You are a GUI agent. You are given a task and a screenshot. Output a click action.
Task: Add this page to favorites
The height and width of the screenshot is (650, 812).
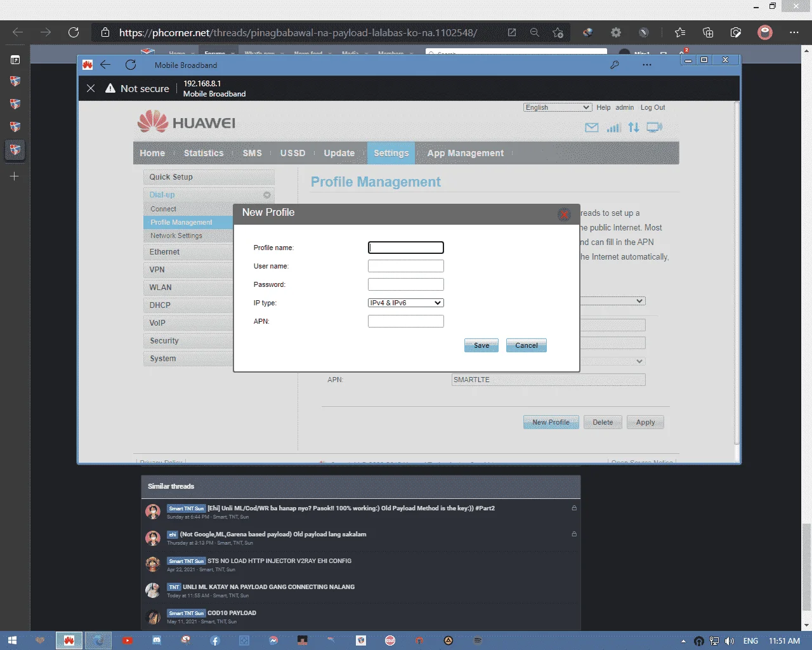point(558,32)
